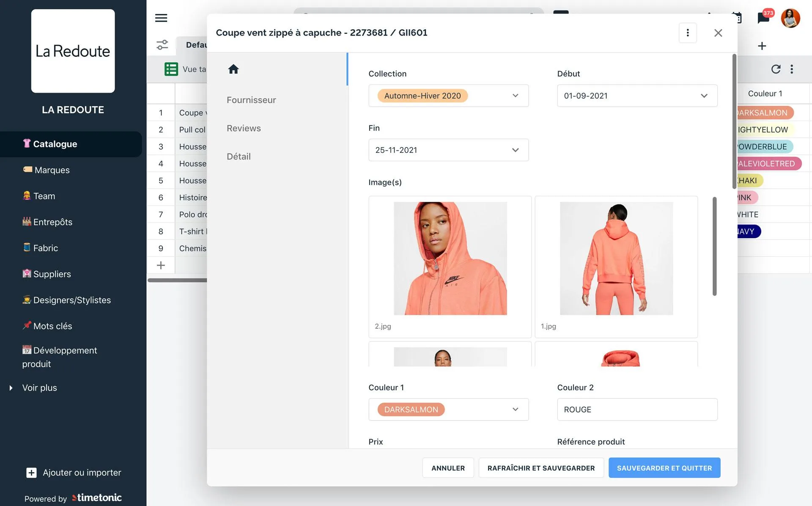Image resolution: width=812 pixels, height=506 pixels.
Task: Open the 2.jpg image thumbnail
Action: [450, 258]
